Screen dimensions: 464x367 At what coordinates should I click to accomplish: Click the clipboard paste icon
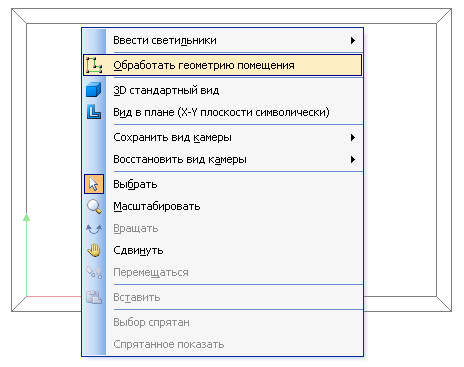click(x=94, y=297)
